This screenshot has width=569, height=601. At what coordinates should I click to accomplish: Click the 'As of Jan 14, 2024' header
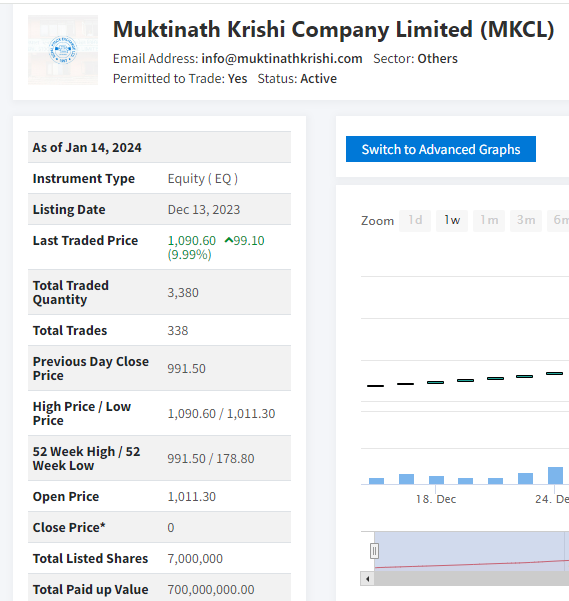(x=87, y=148)
